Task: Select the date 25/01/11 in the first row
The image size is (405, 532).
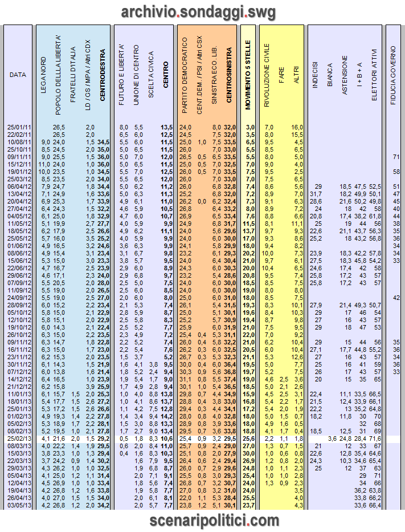Action: [x=19, y=127]
